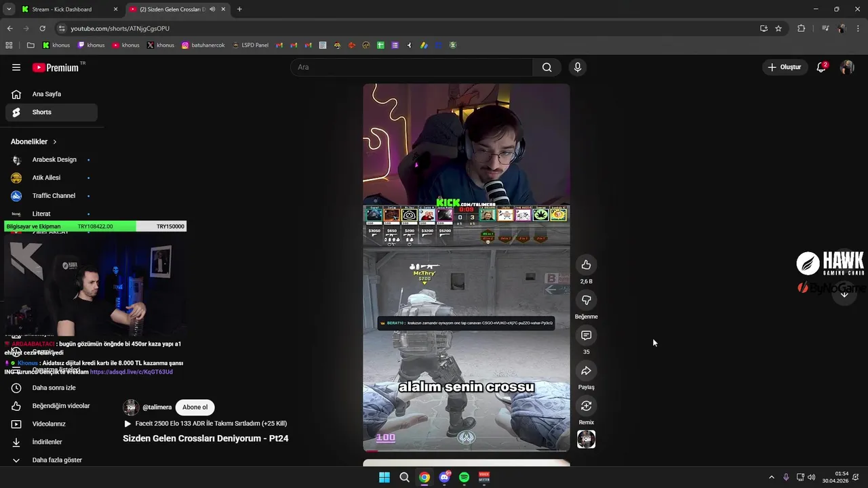
Task: Mute the YouTube tab's audio icon
Action: [x=212, y=9]
